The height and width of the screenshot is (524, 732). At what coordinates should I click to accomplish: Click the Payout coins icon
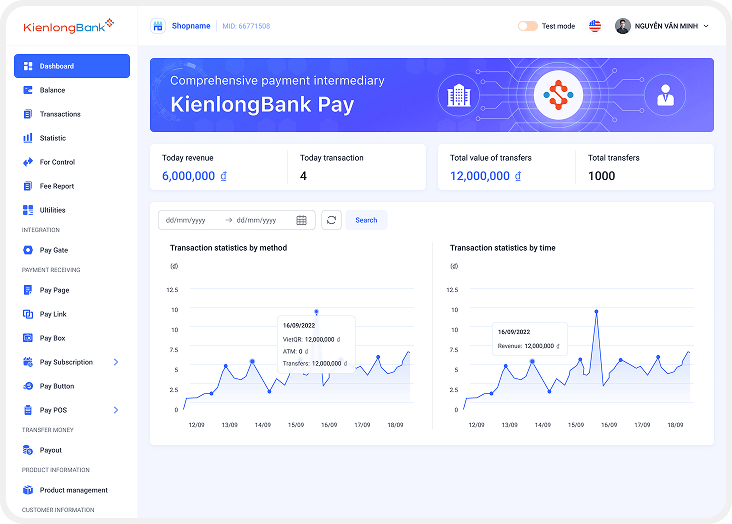pos(28,450)
